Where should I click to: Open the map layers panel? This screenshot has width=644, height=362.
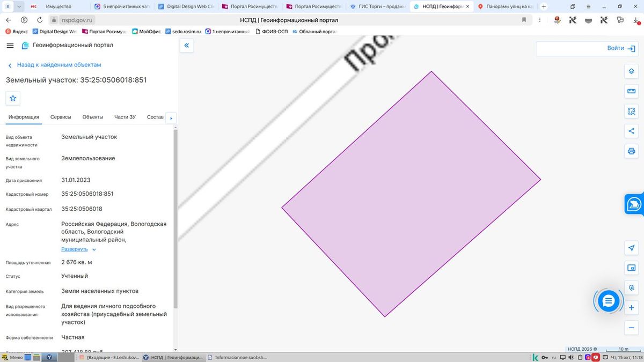coord(631,72)
